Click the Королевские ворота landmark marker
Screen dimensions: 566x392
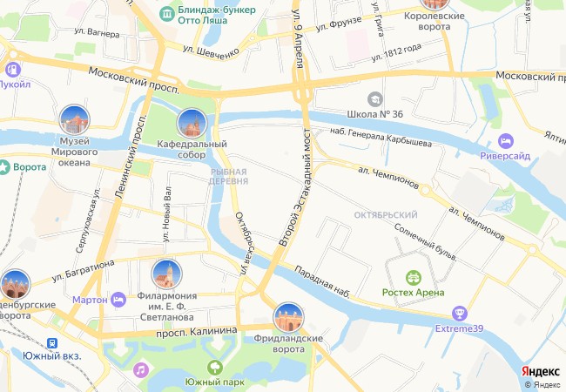[435, 3]
